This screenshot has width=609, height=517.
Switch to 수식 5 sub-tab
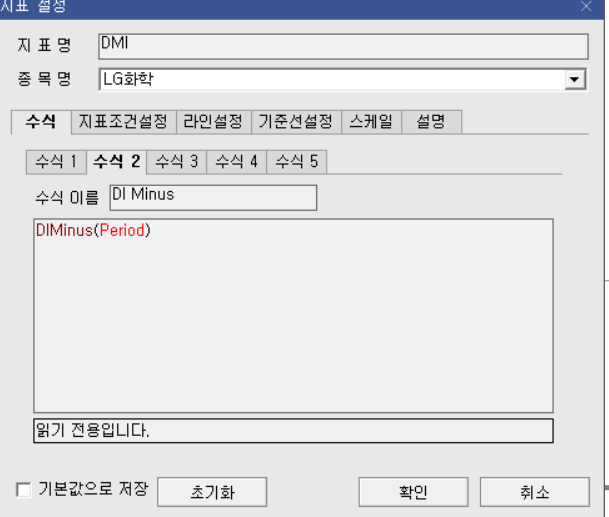[x=297, y=162]
